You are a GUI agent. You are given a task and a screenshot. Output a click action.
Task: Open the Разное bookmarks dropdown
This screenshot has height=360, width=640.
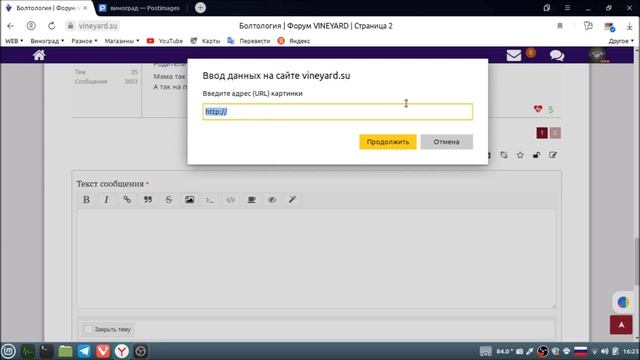(84, 41)
